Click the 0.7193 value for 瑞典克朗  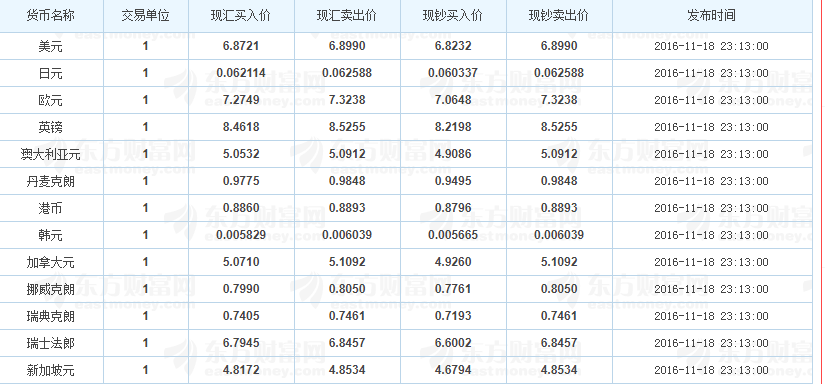pyautogui.click(x=453, y=316)
